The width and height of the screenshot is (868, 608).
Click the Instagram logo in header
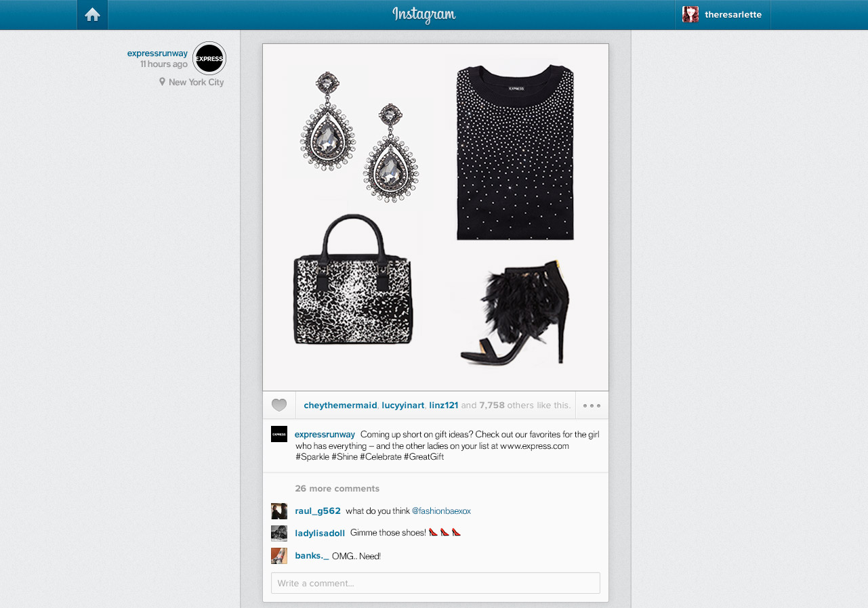tap(424, 15)
